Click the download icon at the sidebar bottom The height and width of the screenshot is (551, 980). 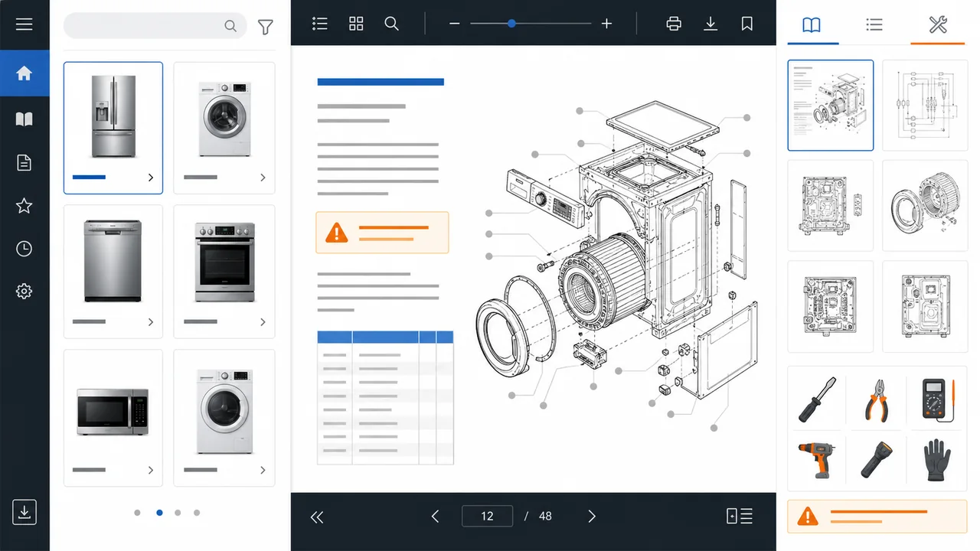pos(24,512)
